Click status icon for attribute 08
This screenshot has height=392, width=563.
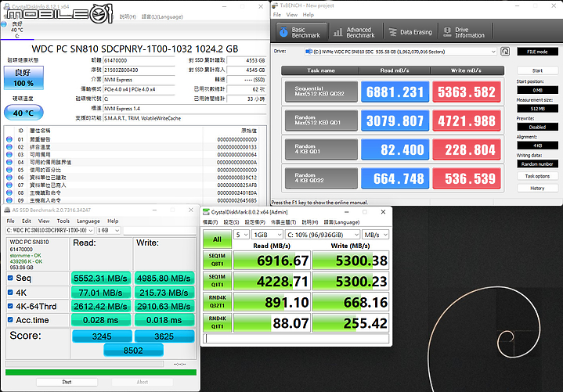[x=9, y=192]
